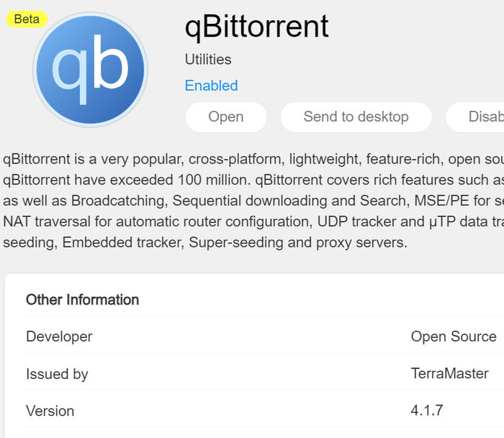Select the Utilities category label
This screenshot has height=438, width=504.
[208, 60]
